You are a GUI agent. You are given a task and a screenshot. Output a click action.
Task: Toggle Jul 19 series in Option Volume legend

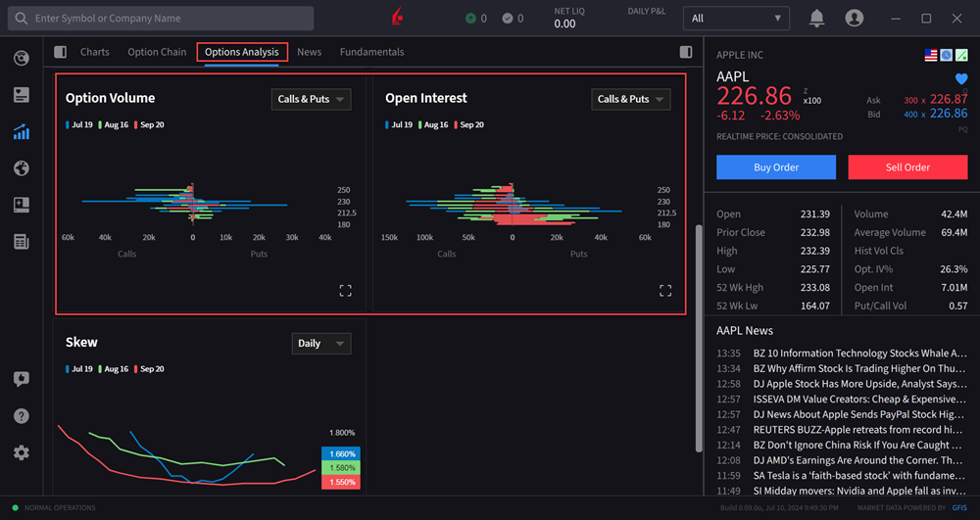79,124
